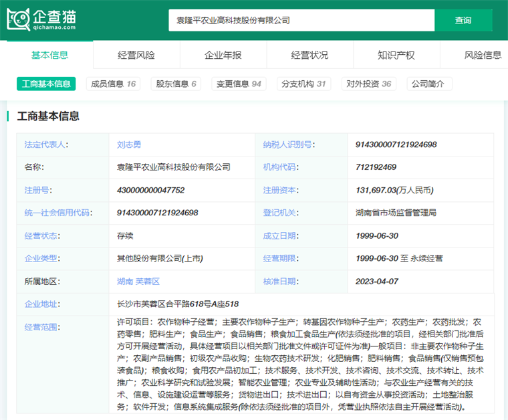508x420 pixels.
Task: Click the 工商基本信息 section heading
Action: click(48, 116)
